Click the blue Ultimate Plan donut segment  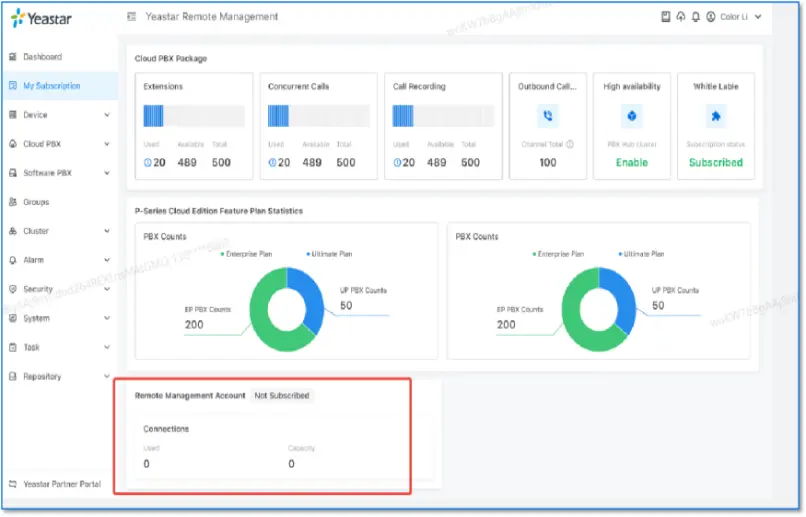click(310, 298)
